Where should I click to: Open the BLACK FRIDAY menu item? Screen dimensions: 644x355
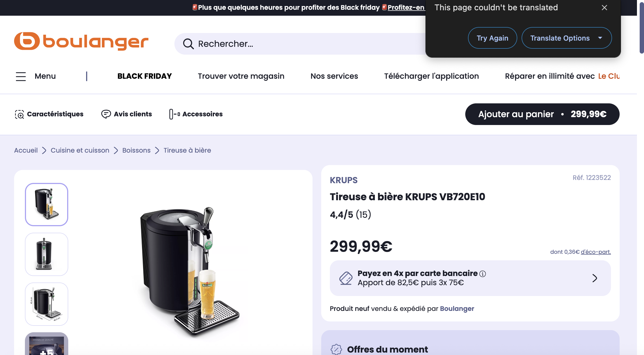coord(145,76)
